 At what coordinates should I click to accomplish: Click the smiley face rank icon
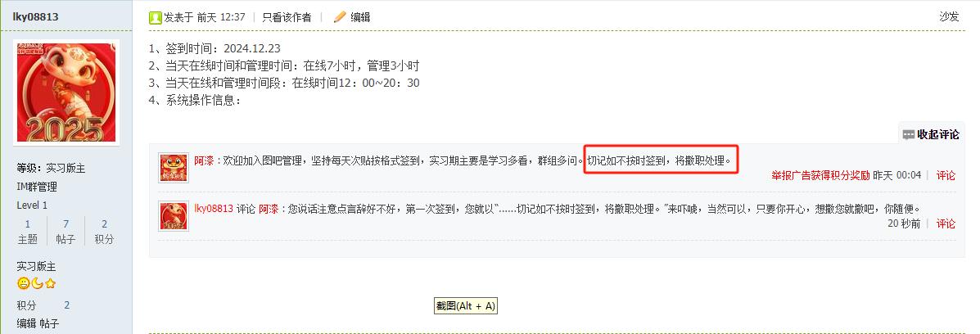click(23, 283)
